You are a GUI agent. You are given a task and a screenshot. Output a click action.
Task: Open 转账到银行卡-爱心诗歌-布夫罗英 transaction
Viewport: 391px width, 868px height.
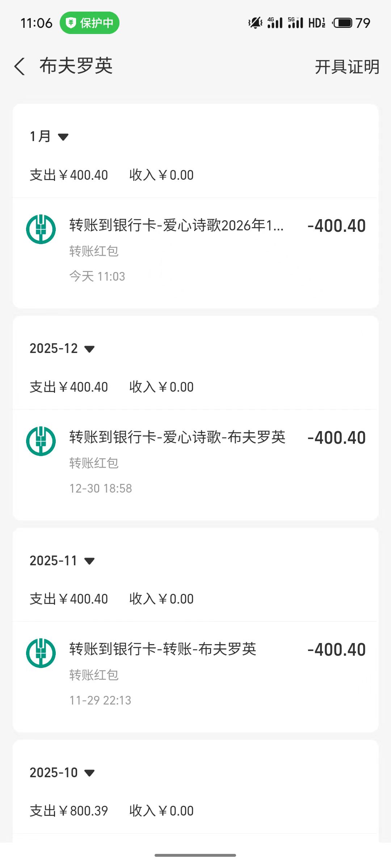tap(177, 437)
